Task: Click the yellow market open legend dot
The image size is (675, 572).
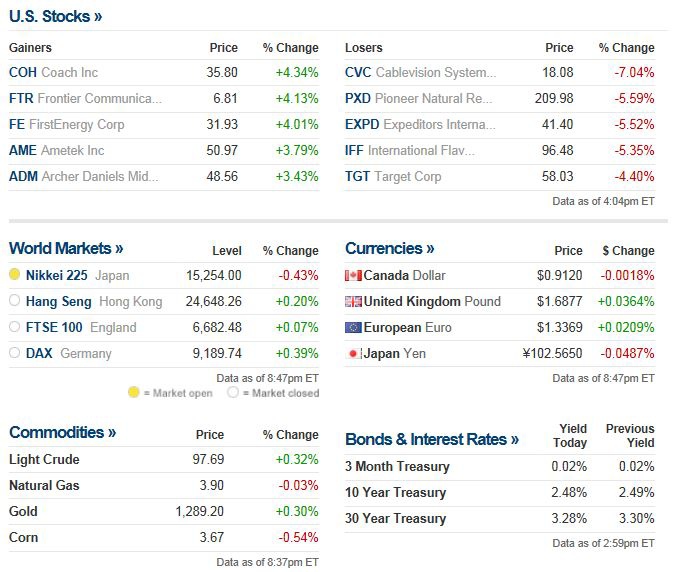Action: click(x=133, y=393)
